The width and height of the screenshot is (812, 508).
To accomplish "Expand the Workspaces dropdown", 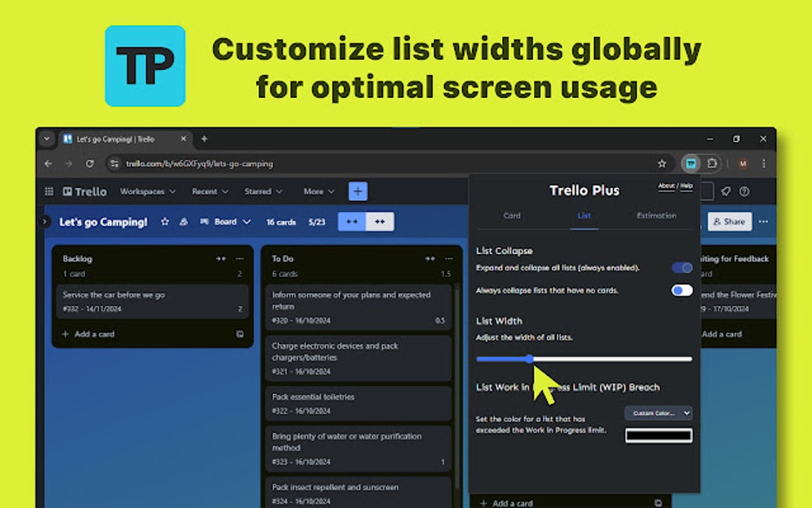I will (x=148, y=191).
